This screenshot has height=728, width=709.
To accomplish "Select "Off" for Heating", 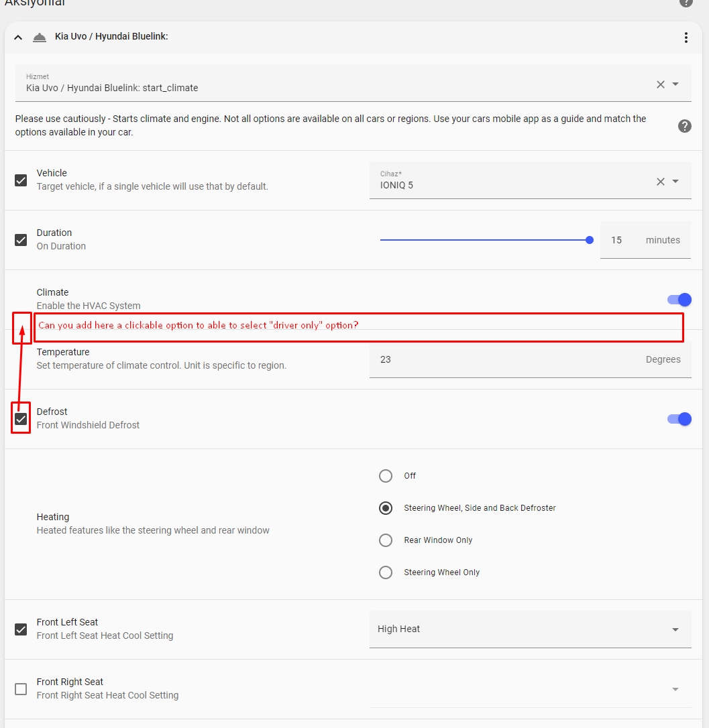I will pyautogui.click(x=386, y=476).
